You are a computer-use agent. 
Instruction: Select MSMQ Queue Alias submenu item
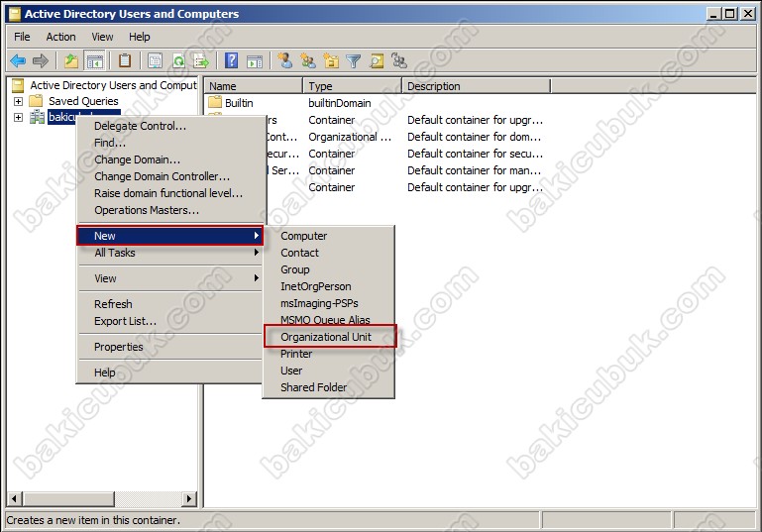329,320
